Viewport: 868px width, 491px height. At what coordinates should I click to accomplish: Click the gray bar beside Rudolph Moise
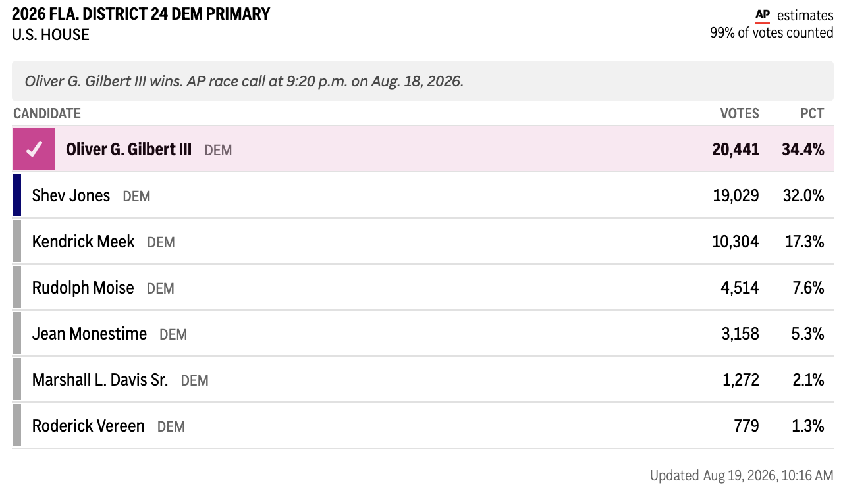(17, 288)
